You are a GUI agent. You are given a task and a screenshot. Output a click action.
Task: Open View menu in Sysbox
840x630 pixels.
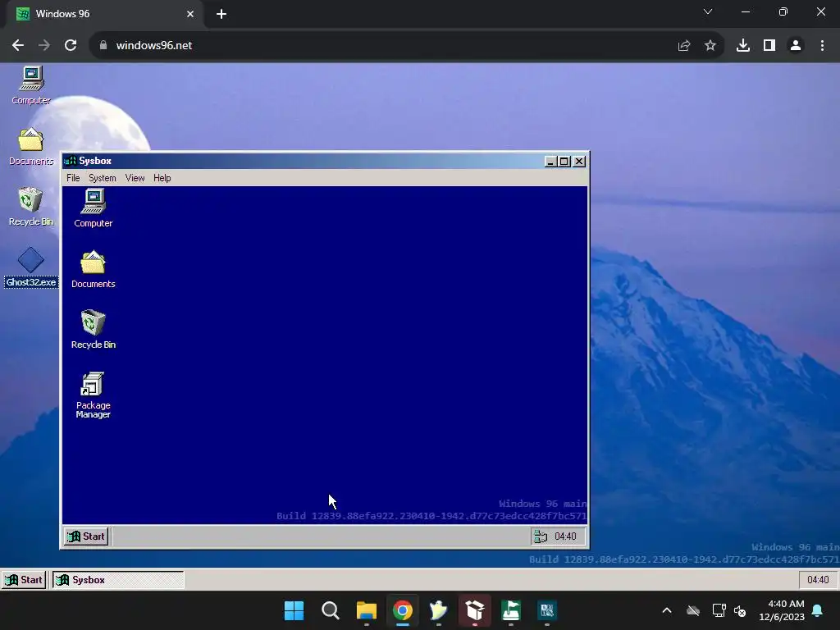[135, 178]
